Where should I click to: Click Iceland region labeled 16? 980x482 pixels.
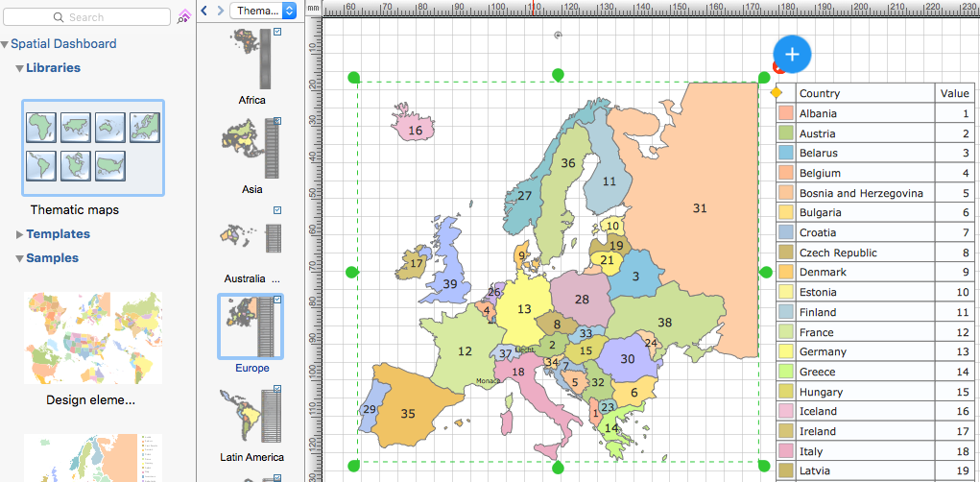click(415, 131)
